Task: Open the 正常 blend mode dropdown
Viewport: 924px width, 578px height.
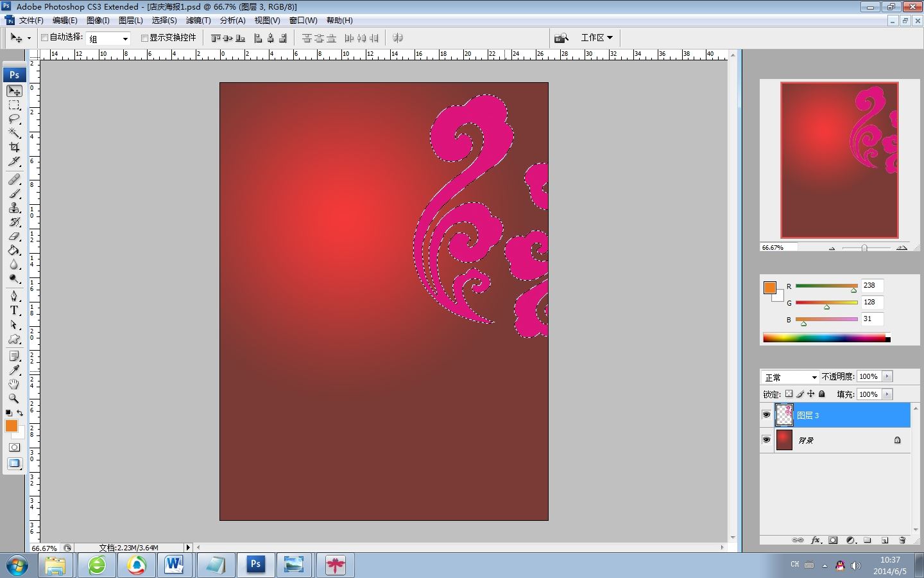Action: (x=790, y=377)
